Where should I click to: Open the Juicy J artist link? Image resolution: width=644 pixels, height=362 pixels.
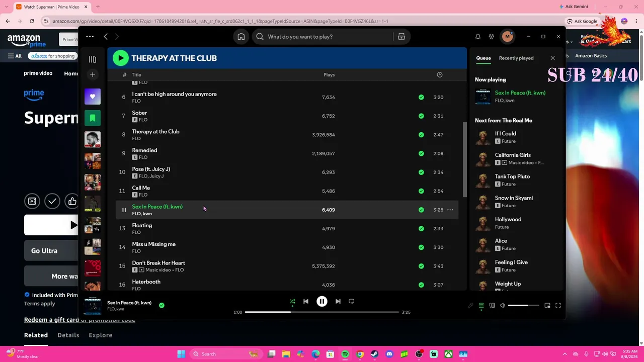(x=157, y=176)
